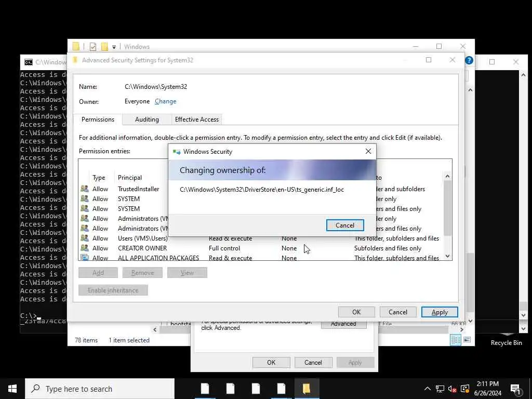
Task: Click Cancel in the properties dialog
Action: 313,362
